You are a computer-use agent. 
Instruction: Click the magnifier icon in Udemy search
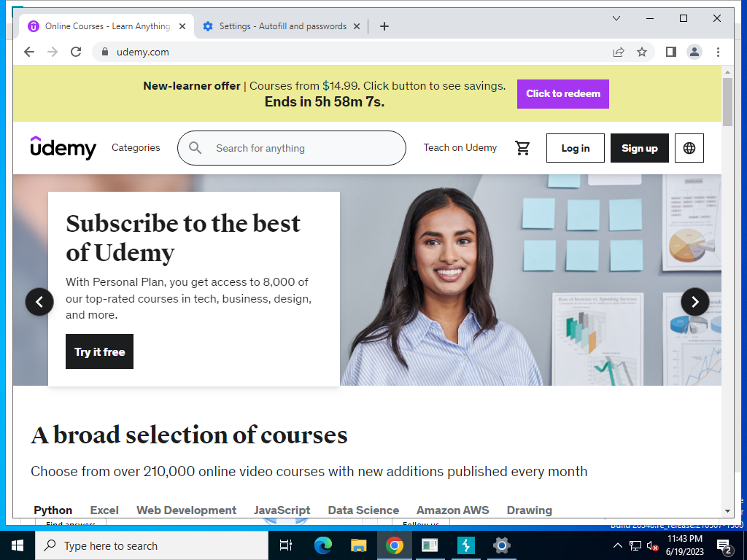[x=195, y=148]
